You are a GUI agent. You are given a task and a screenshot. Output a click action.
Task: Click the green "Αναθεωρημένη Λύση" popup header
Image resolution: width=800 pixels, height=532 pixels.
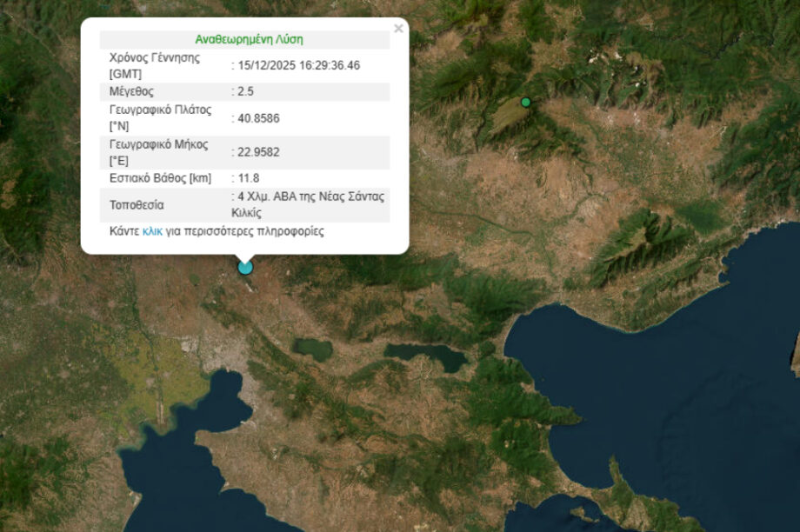[249, 40]
